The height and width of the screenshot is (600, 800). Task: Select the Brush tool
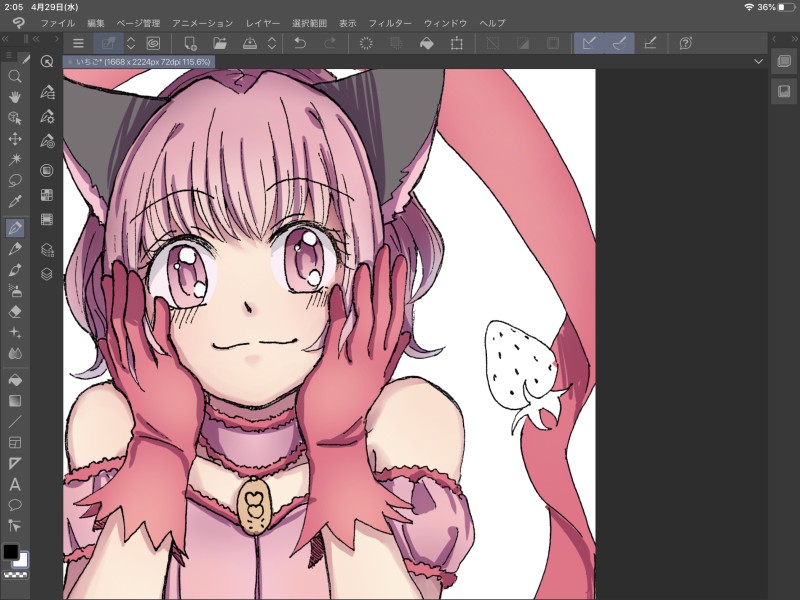coord(15,270)
